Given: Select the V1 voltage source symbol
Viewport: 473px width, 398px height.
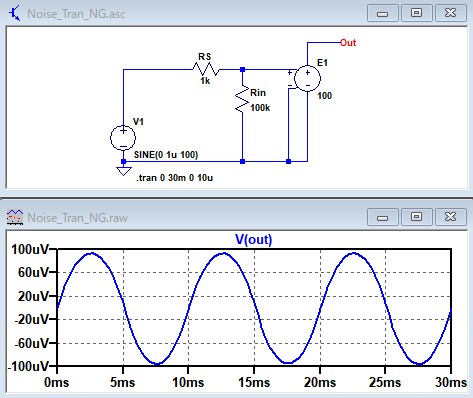Looking at the screenshot, I should [123, 137].
